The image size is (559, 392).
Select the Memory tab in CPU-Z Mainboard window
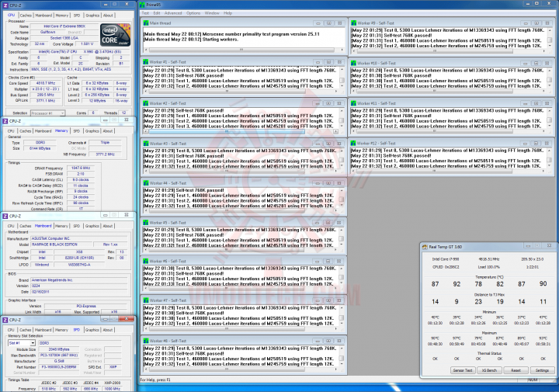[x=61, y=226]
